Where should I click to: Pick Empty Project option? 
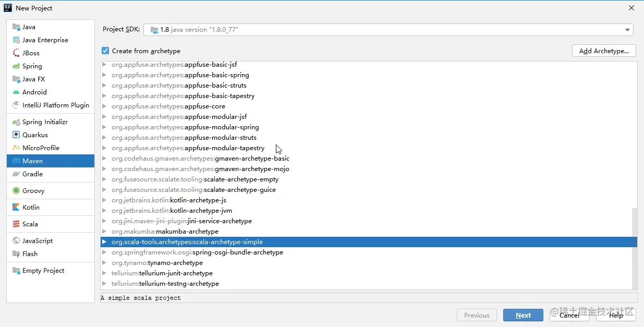click(51, 271)
